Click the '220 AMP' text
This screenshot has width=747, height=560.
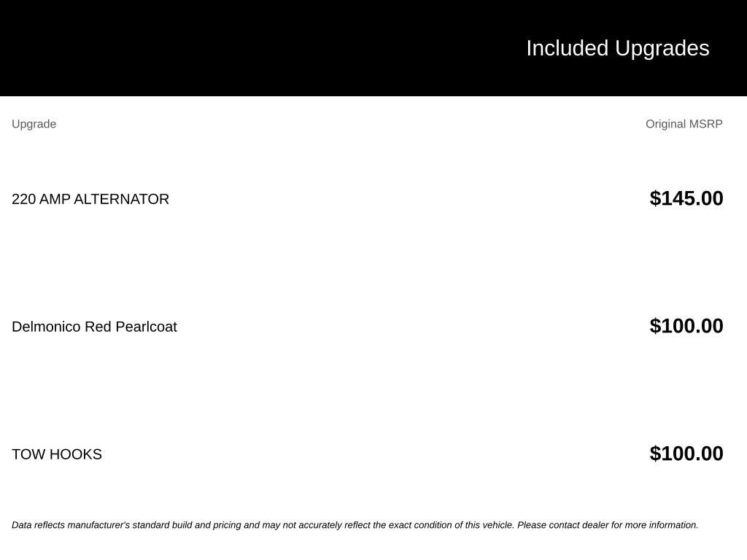pos(41,199)
